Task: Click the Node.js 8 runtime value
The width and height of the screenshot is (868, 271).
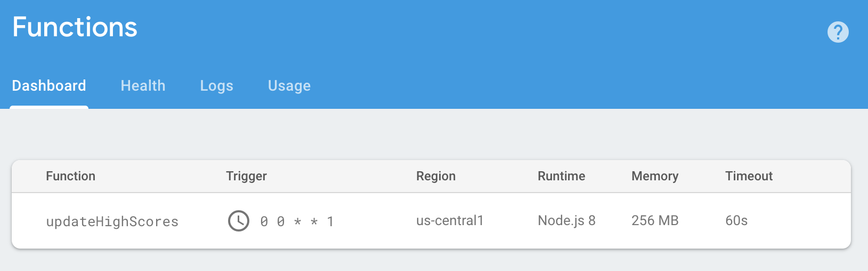Action: pos(566,221)
